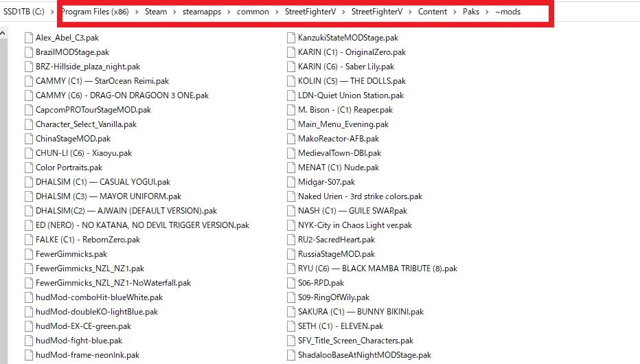The height and width of the screenshot is (364, 640).
Task: Click the file icon next to BrazilMODStage.pak
Action: click(x=29, y=52)
